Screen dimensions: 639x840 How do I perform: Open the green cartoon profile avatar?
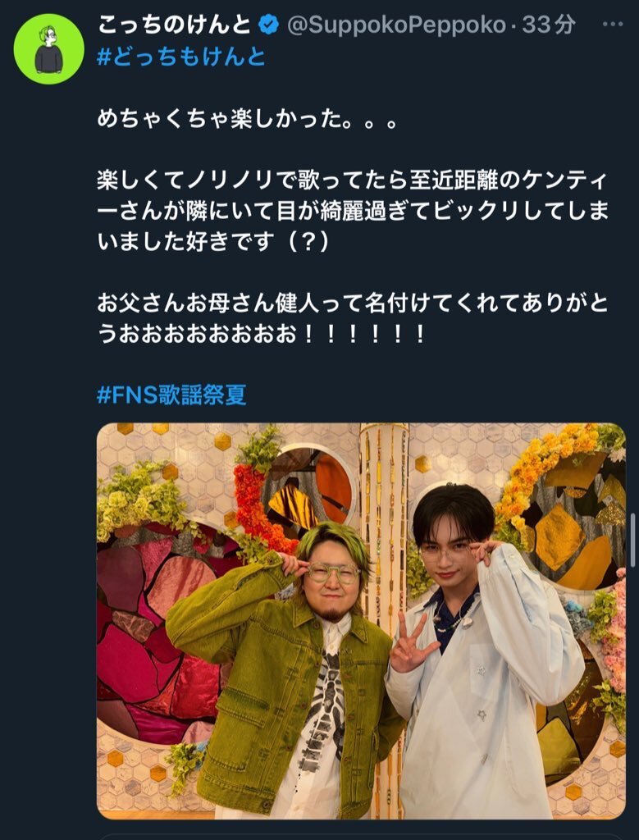(x=48, y=48)
